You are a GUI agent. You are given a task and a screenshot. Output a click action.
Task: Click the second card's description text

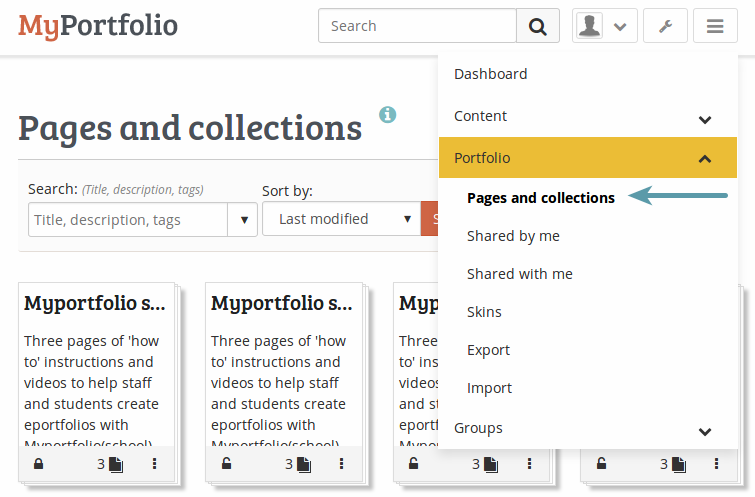pyautogui.click(x=278, y=389)
